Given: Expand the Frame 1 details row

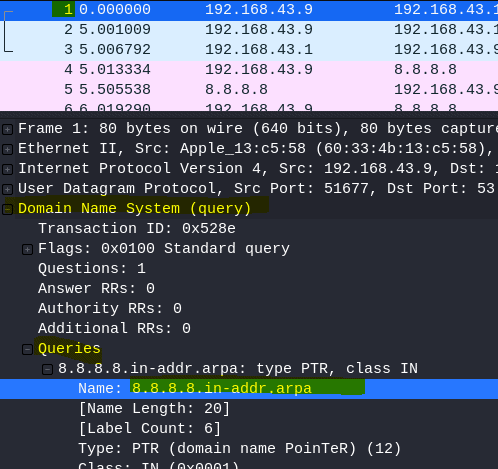Looking at the screenshot, I should (x=7, y=129).
